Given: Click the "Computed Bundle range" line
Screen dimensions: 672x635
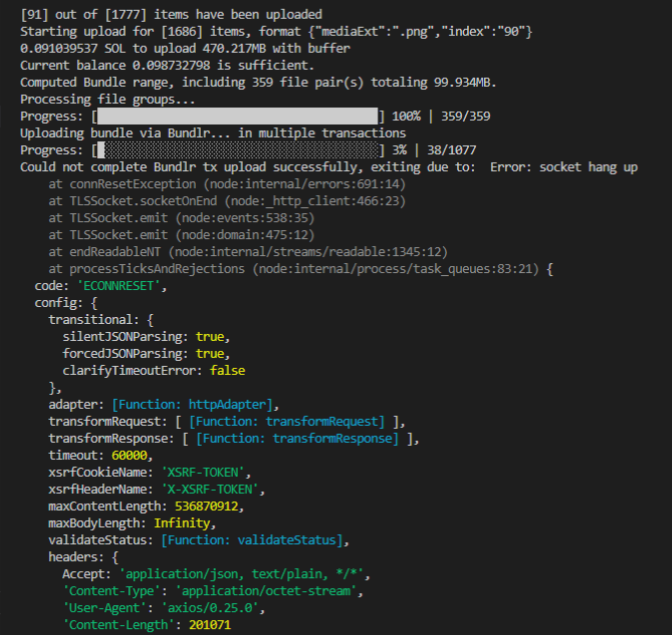Looking at the screenshot, I should click(258, 82).
